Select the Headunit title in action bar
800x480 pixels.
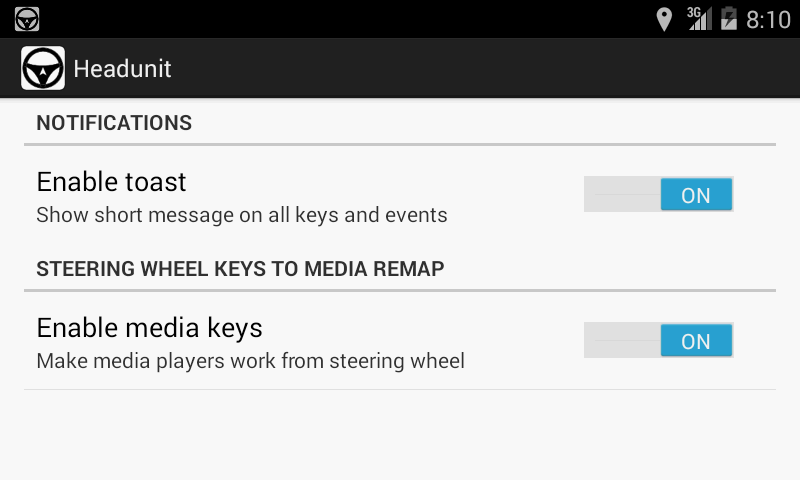point(122,69)
